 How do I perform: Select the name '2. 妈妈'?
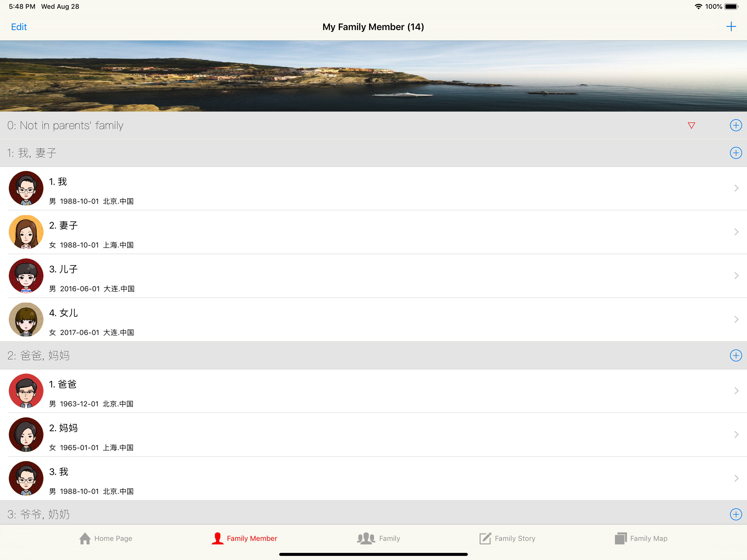pyautogui.click(x=63, y=428)
